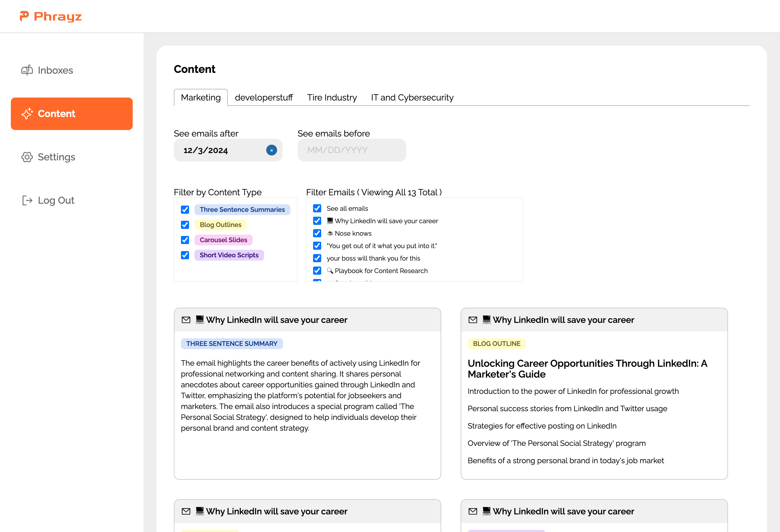
Task: Uncheck Short Video Scripts filter checkbox
Action: 185,255
